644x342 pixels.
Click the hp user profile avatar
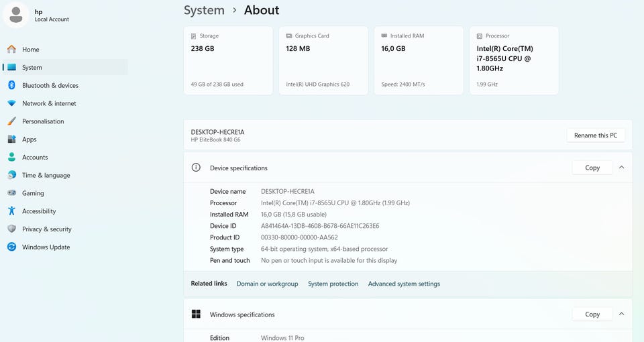[15, 15]
